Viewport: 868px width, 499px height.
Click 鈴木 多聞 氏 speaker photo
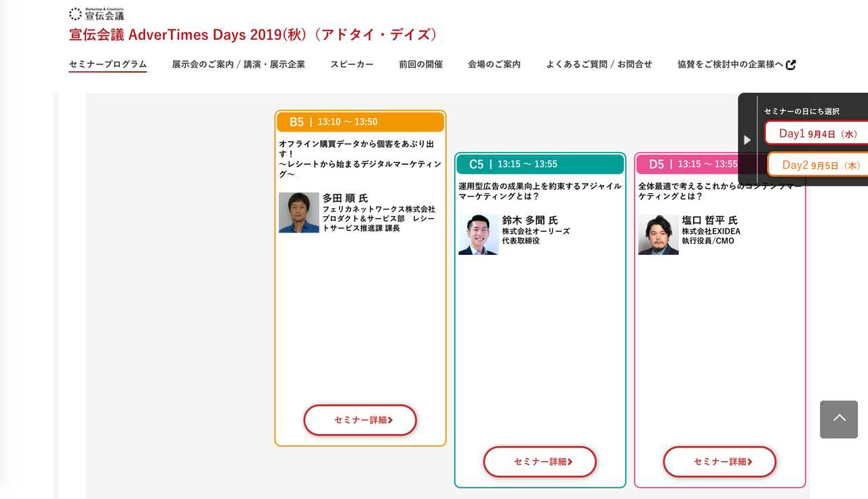point(478,234)
